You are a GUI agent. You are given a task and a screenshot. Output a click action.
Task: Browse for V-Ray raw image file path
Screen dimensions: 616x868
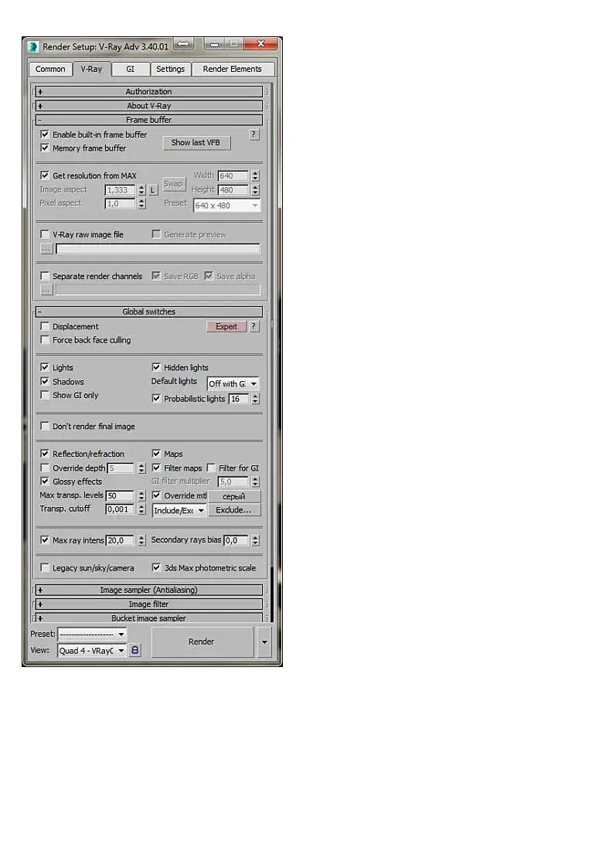click(46, 249)
